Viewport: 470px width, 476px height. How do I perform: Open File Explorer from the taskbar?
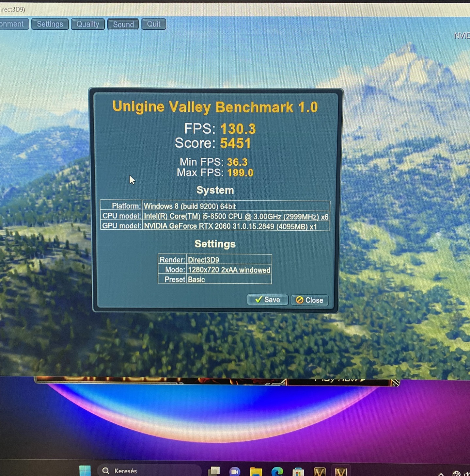(256, 471)
